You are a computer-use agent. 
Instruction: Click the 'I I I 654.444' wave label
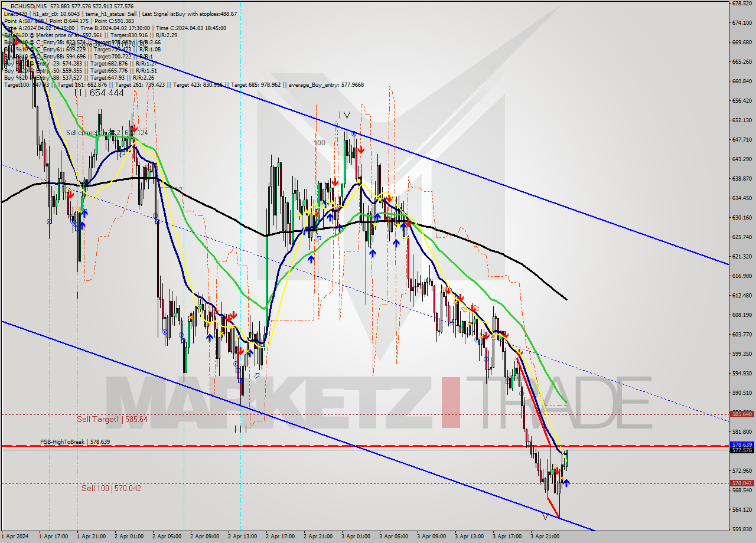[99, 93]
